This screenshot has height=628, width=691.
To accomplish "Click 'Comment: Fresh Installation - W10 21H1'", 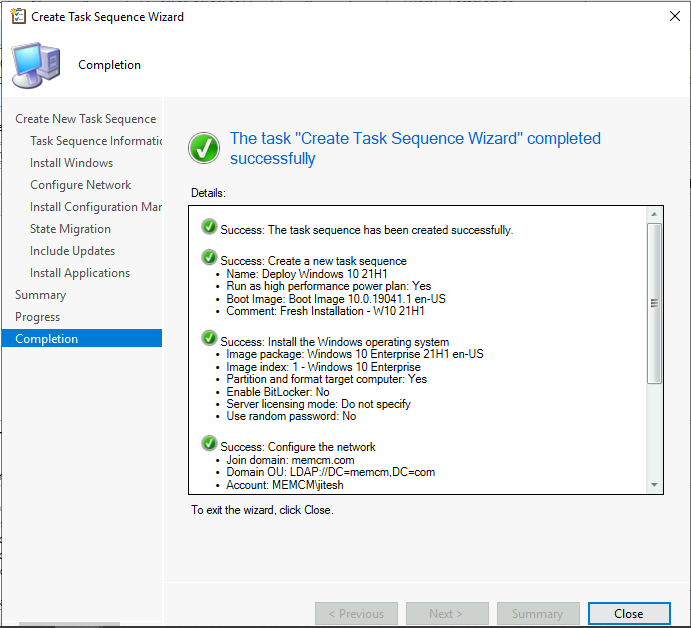I will click(325, 311).
